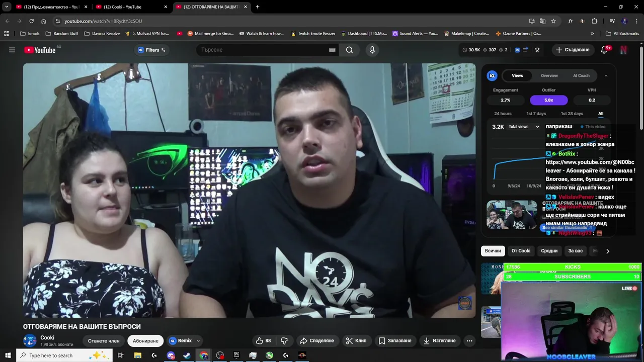Screen dimensions: 644x362
Task: Open the vidIQ list icon in header
Action: pos(525,50)
